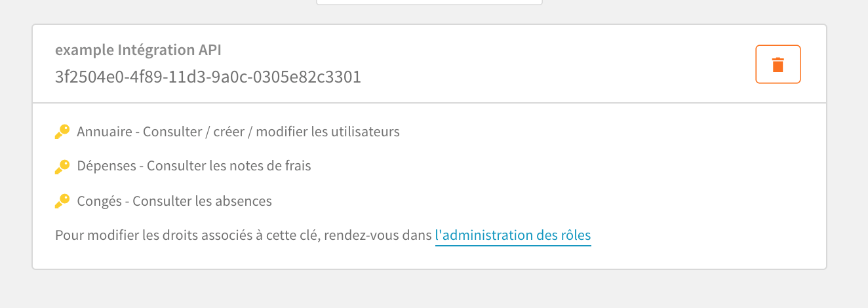Click the key icon next to Congés
868x308 pixels.
[x=62, y=201]
